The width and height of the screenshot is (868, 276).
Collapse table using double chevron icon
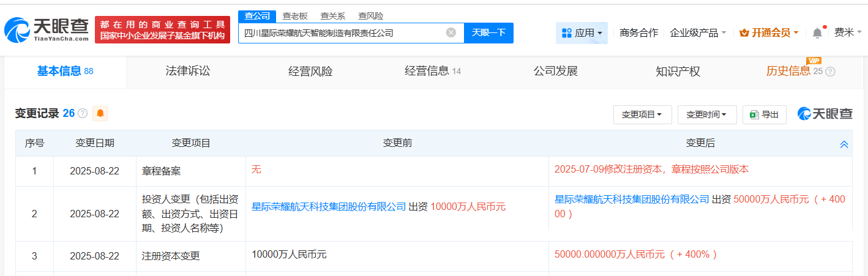[844, 144]
